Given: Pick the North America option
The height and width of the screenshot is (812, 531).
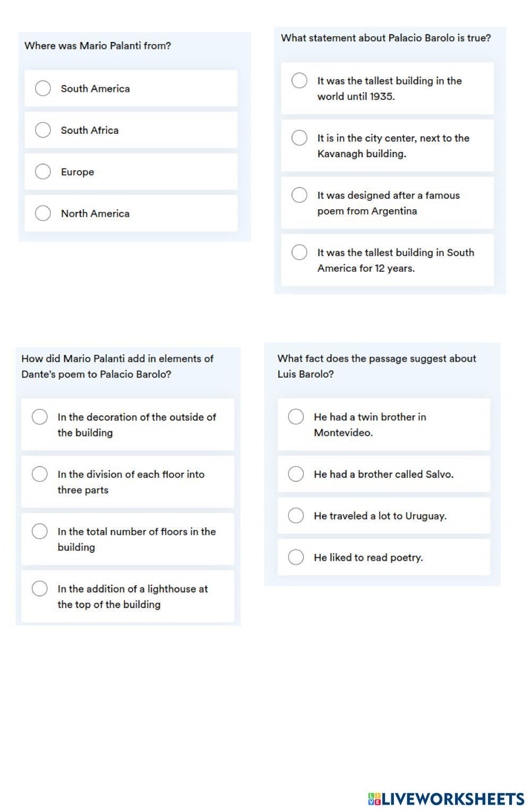Looking at the screenshot, I should coord(43,213).
